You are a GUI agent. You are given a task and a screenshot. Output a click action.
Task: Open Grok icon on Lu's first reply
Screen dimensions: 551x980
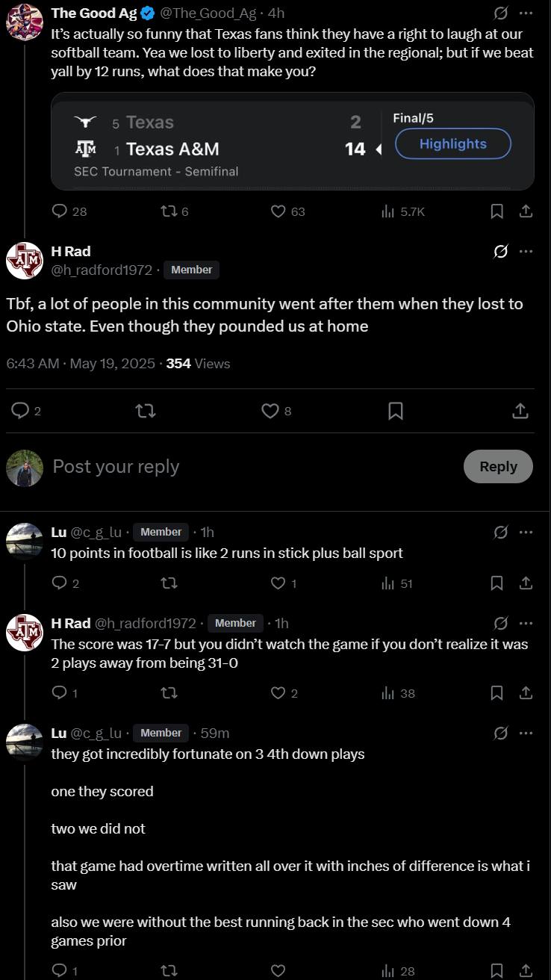coord(502,532)
